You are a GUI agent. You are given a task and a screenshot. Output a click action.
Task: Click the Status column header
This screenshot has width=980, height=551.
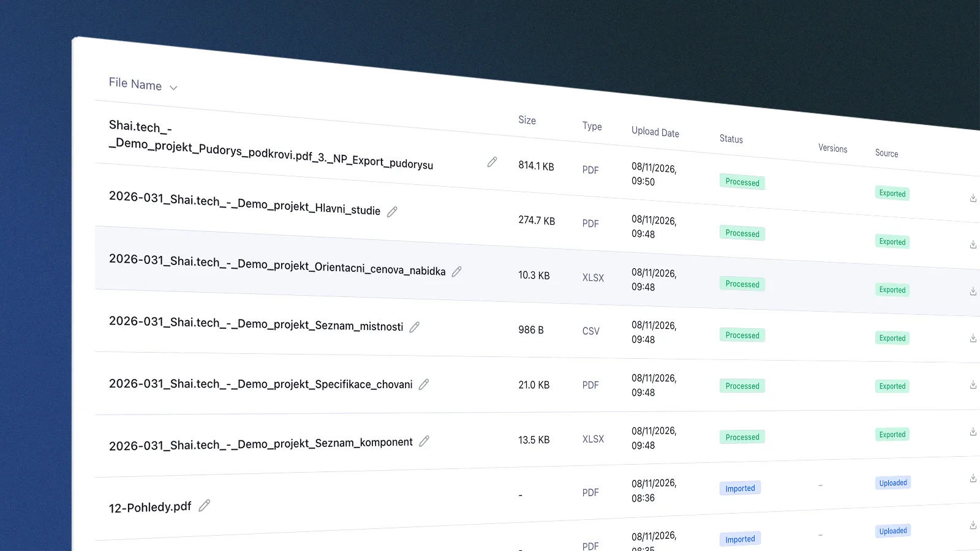731,139
